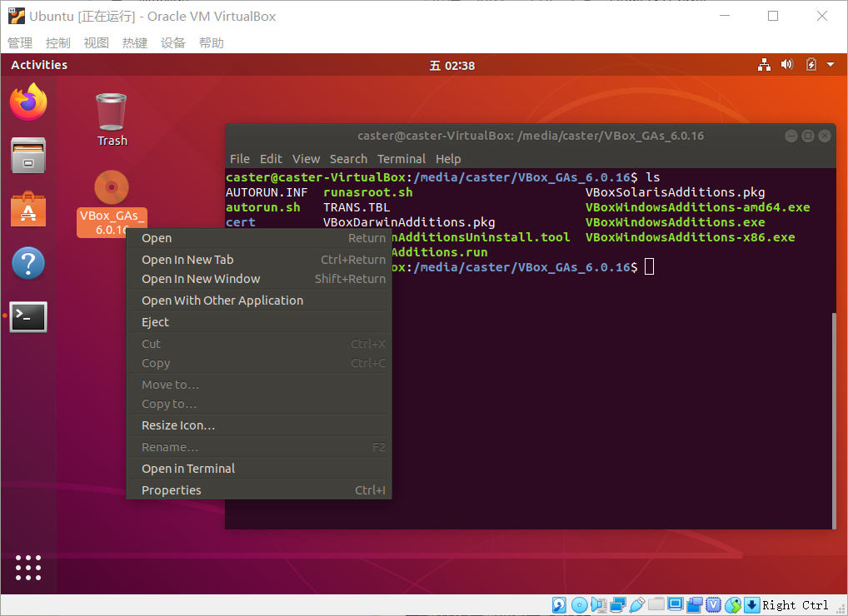Choose Open in the context menu
This screenshot has height=616, width=848.
[x=259, y=238]
